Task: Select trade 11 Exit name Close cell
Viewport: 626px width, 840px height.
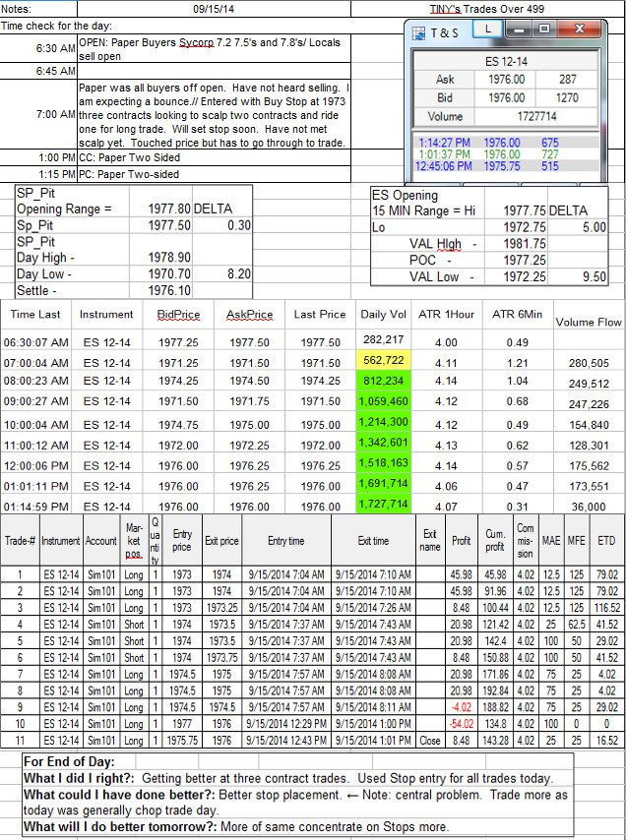Action: click(x=430, y=741)
